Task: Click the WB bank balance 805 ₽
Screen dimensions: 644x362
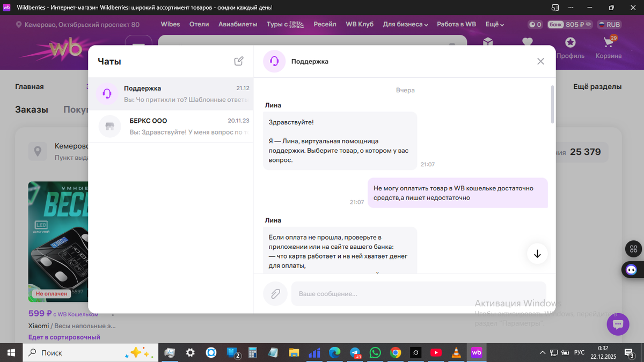Action: click(x=569, y=25)
